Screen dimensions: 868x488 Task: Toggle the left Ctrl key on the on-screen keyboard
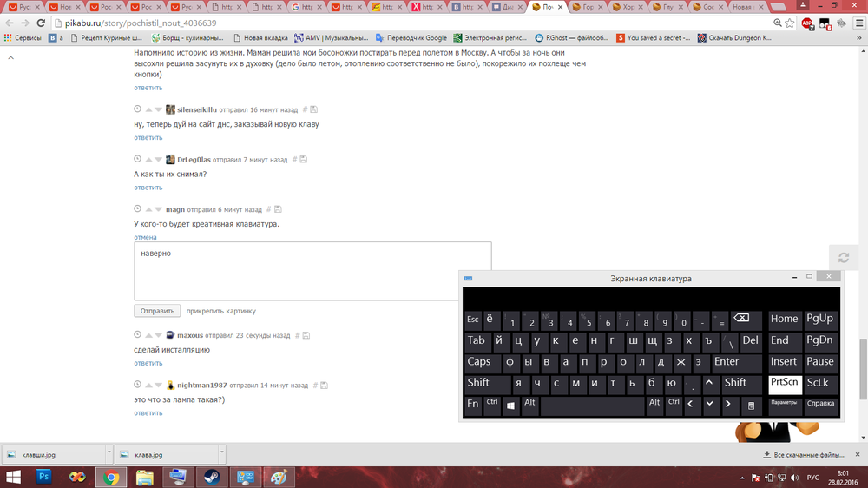tap(491, 405)
